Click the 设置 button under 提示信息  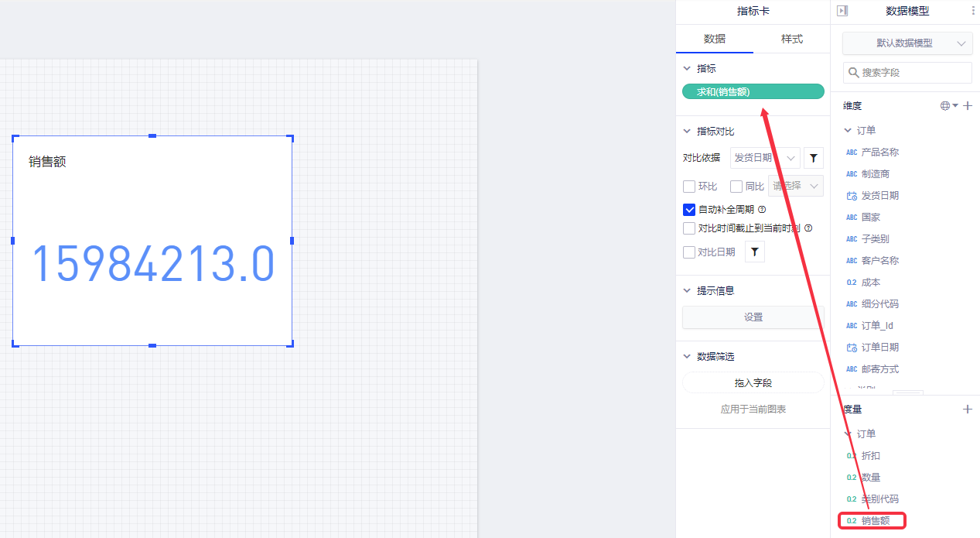753,317
